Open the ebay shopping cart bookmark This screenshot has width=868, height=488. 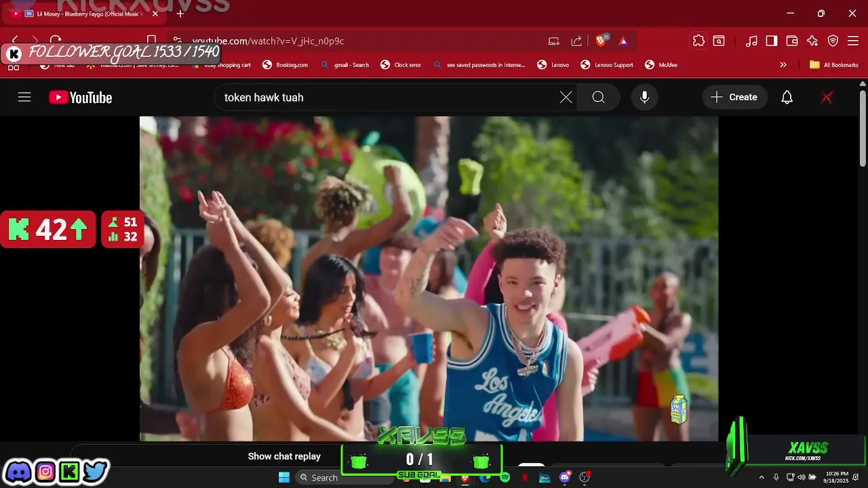222,65
